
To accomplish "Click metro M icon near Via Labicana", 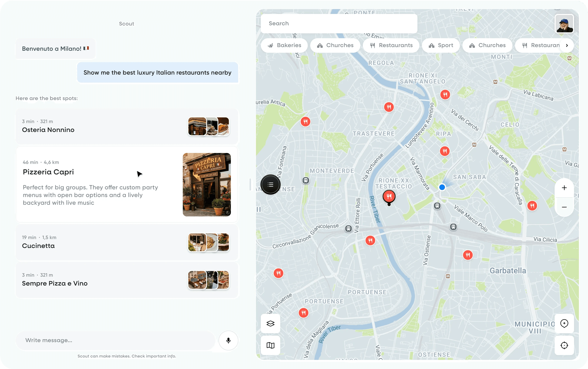I will pos(495,82).
